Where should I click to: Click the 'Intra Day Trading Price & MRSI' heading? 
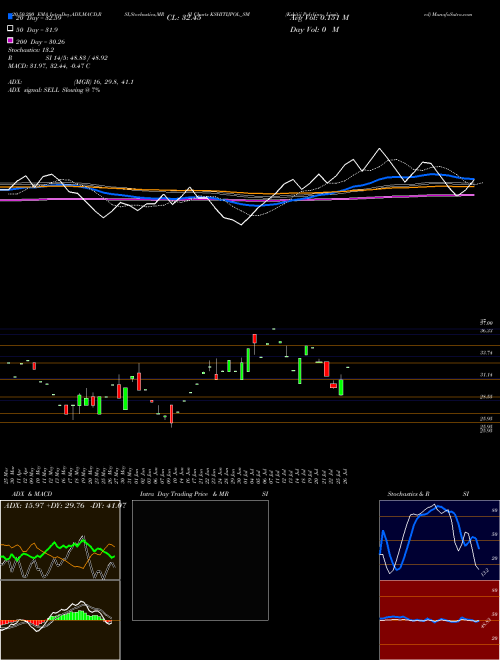tap(204, 494)
